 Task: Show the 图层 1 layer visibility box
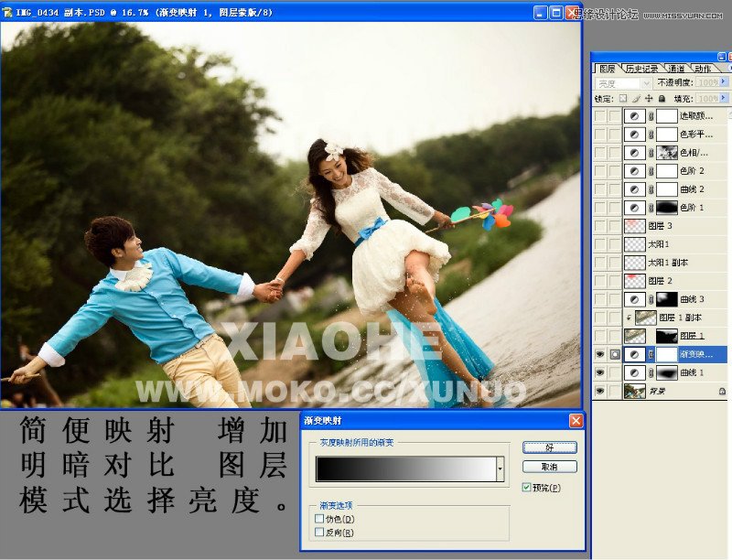600,336
